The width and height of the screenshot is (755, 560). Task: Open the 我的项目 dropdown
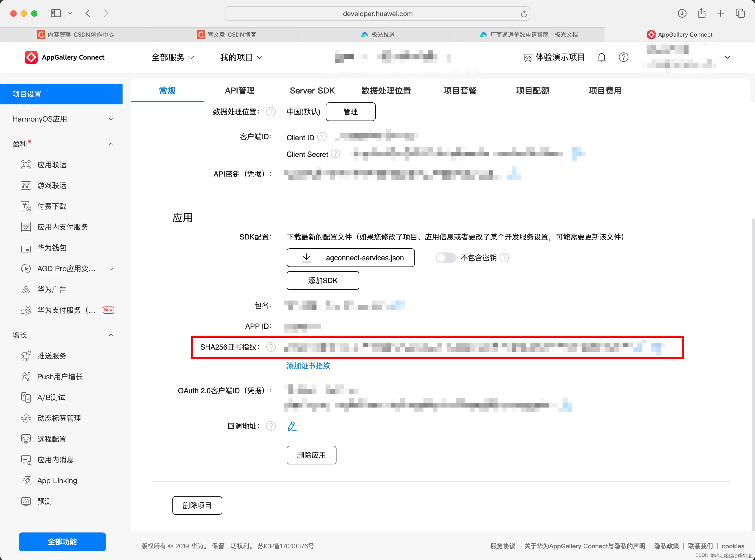pyautogui.click(x=241, y=57)
